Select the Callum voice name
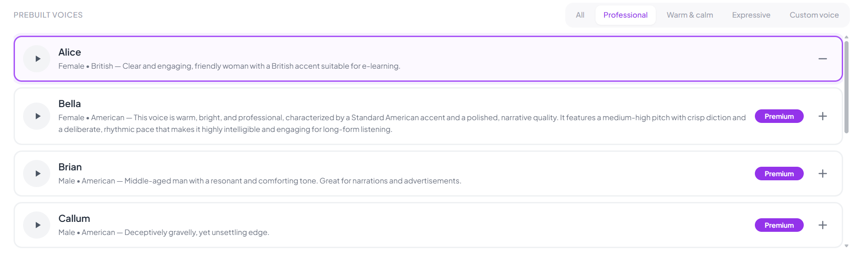Screen dimensions: 868x263 pos(74,219)
